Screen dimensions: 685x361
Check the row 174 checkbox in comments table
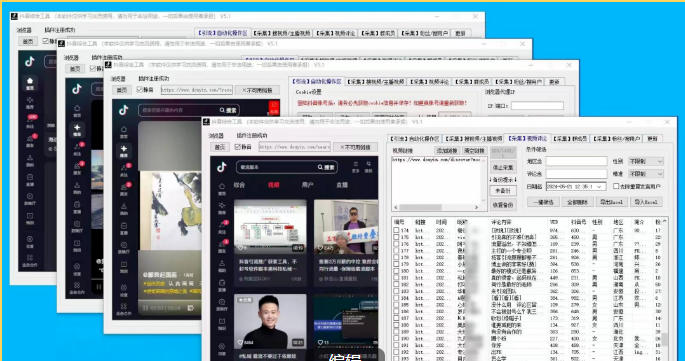(396, 230)
